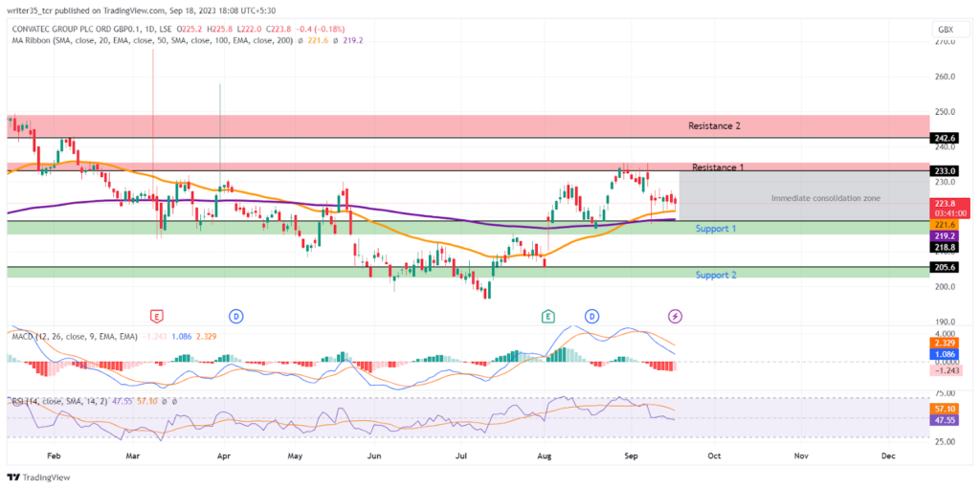Click the writer35_tcr published header text
The image size is (980, 489).
point(142,10)
